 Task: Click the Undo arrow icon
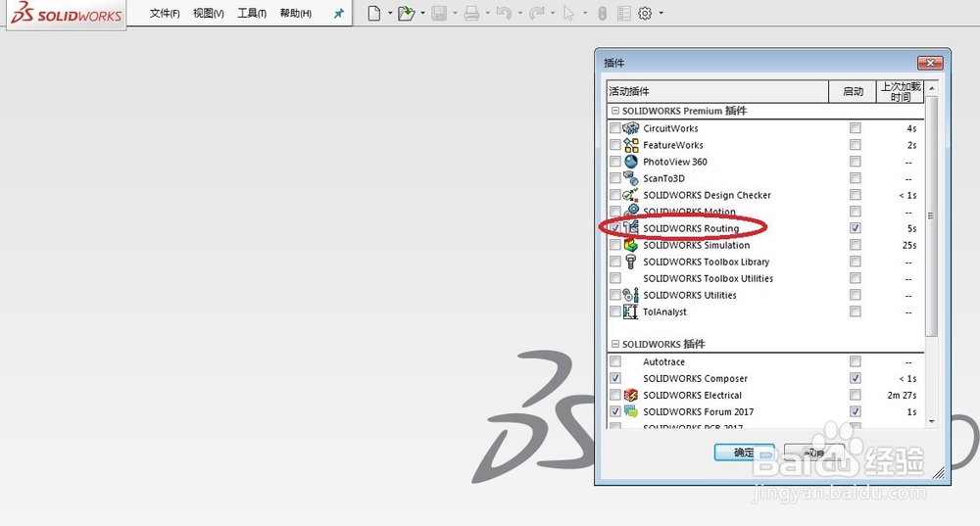pos(504,13)
